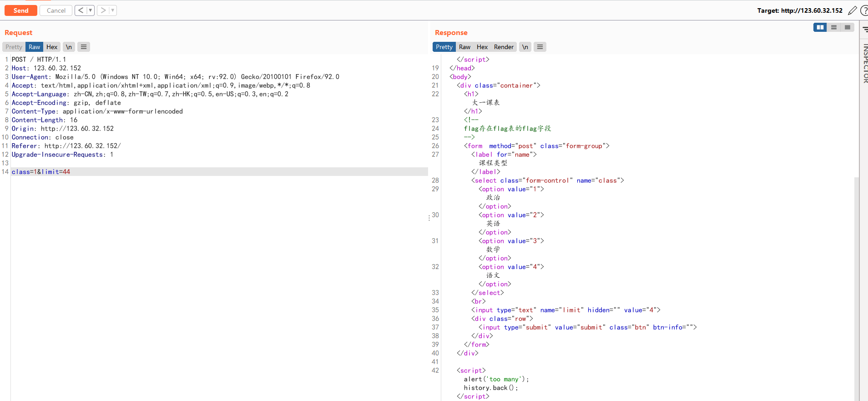
Task: Click the history.back() response line
Action: (491, 388)
